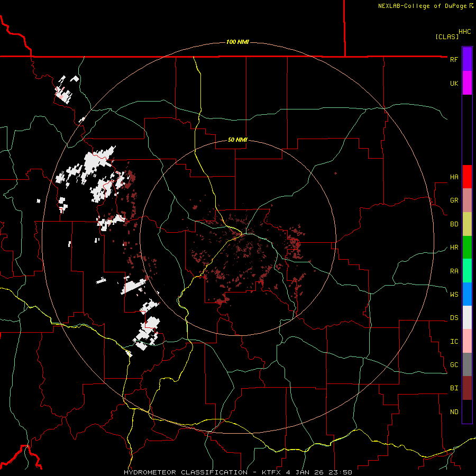Click the KTFX radar site identifier

(x=270, y=472)
